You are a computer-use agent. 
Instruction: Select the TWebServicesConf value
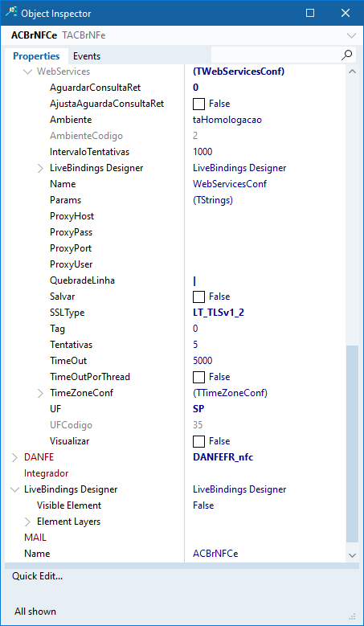(239, 72)
